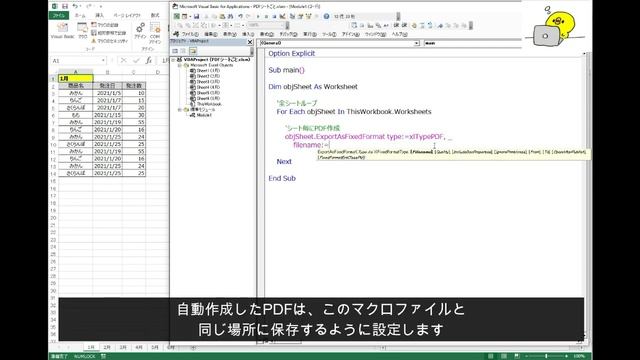Click the Option Explicit line in code window
The height and width of the screenshot is (360, 640).
(291, 53)
